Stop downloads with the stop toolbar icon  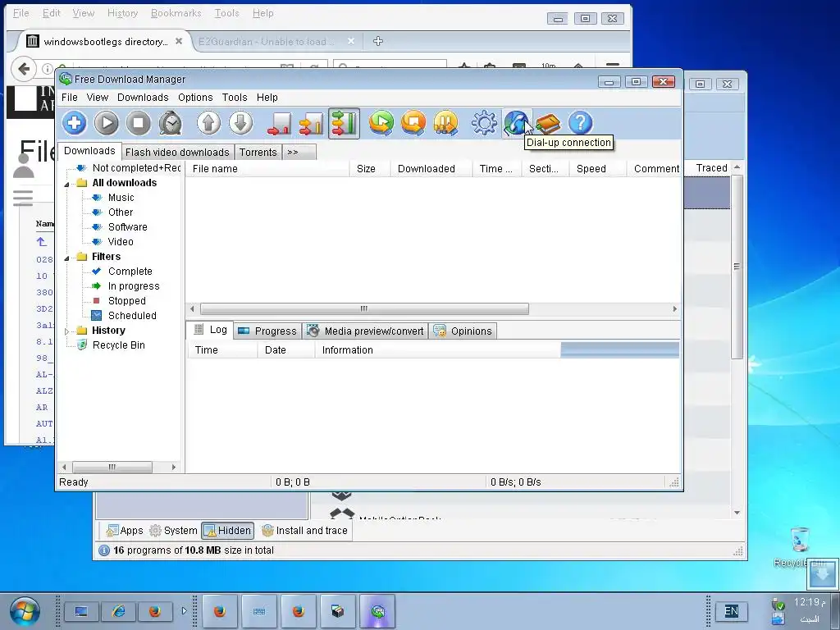(x=138, y=123)
